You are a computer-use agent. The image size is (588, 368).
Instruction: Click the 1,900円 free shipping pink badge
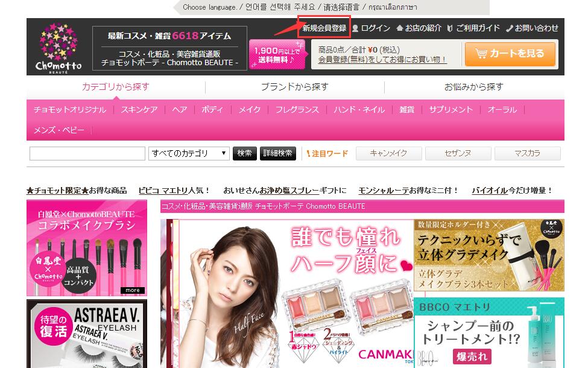pos(277,55)
